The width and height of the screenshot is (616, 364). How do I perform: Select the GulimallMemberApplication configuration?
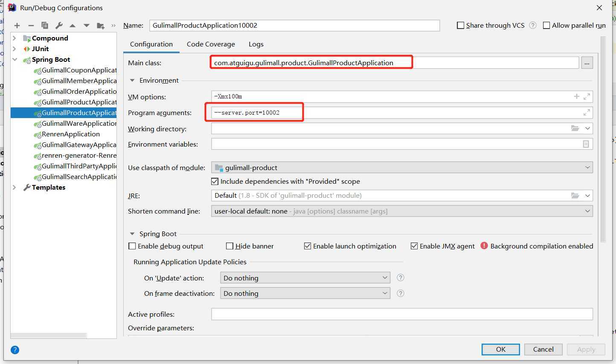(75, 81)
